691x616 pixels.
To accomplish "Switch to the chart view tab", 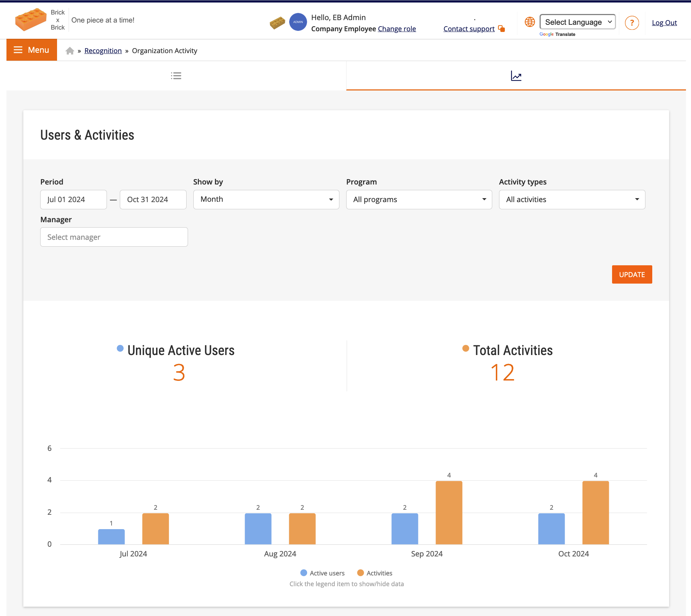I will click(x=516, y=76).
